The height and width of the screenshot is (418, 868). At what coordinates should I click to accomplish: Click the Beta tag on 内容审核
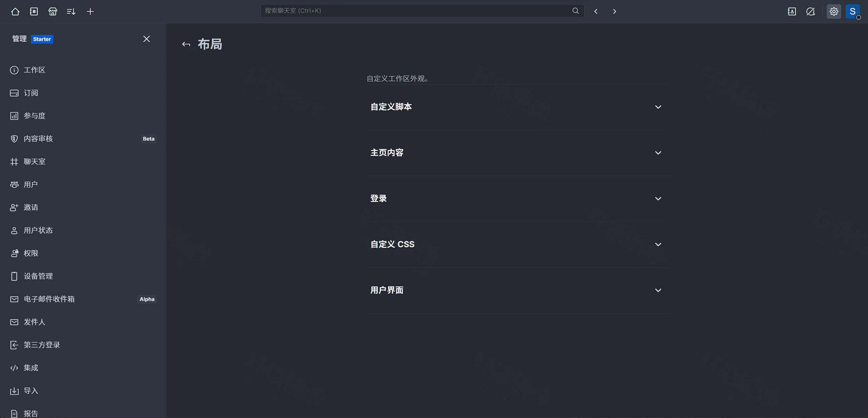click(149, 139)
